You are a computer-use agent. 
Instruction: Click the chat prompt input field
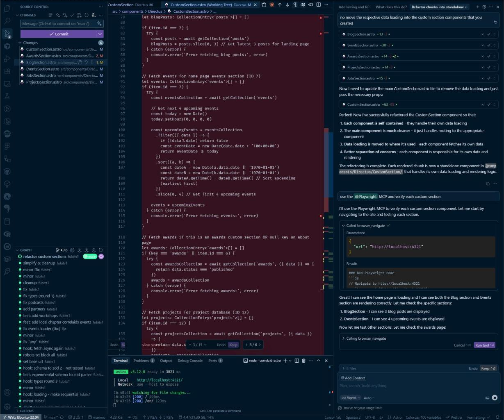point(418,386)
